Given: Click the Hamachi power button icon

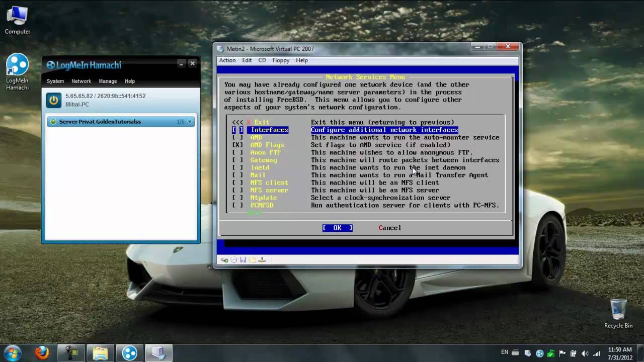Looking at the screenshot, I should (54, 100).
